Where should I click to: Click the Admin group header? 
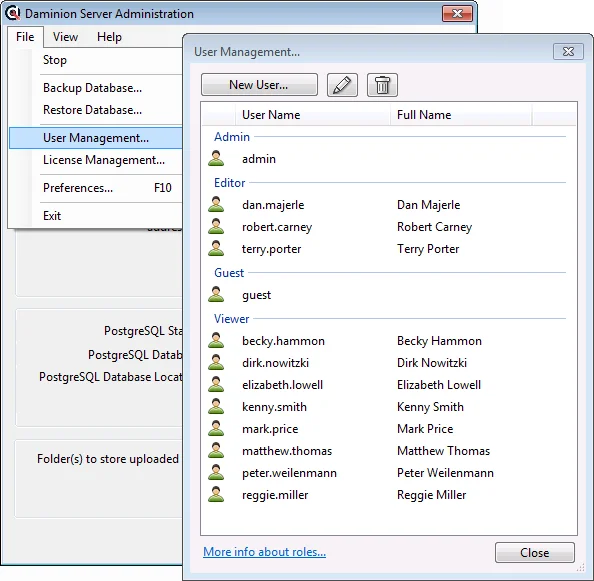(232, 137)
